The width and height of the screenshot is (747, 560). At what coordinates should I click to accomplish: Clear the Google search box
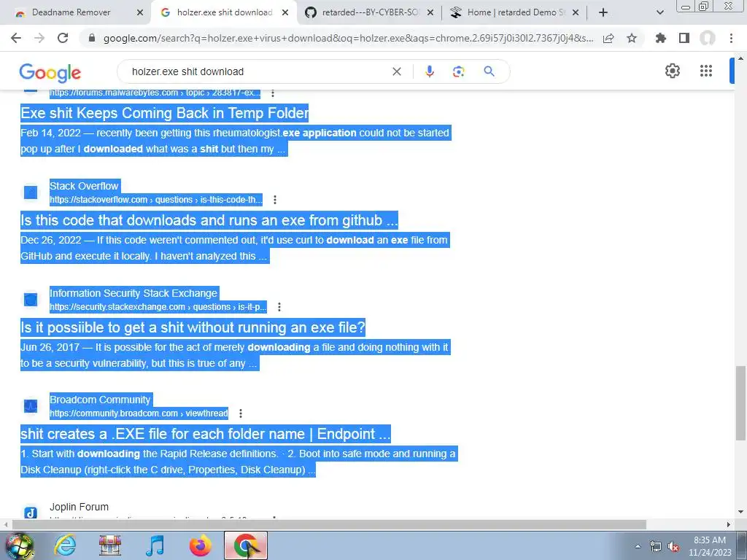click(396, 71)
